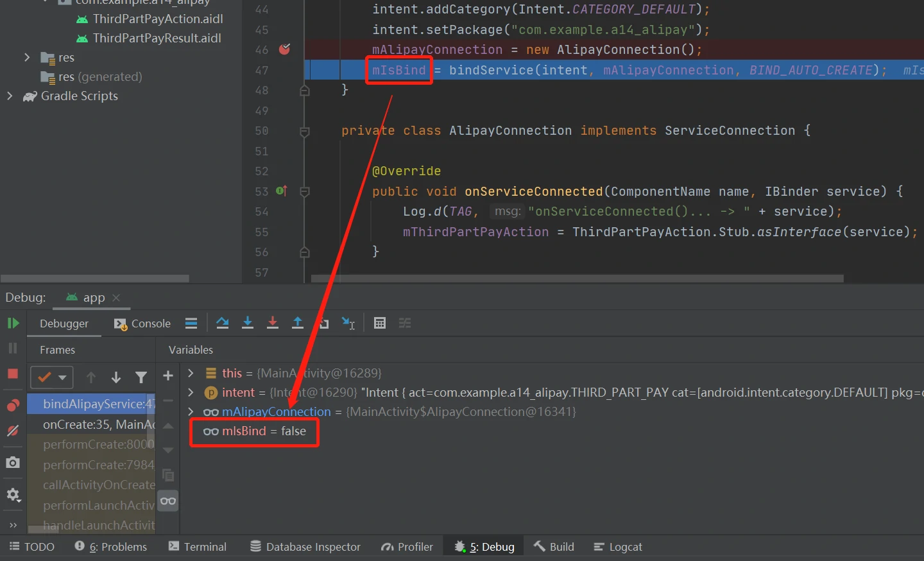Screen dimensions: 924x561
Task: Click the editor horizontal scrollbar
Action: coord(577,279)
